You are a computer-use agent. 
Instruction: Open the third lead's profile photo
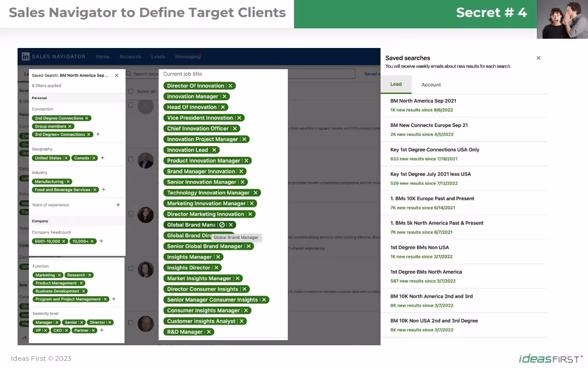coord(146,215)
